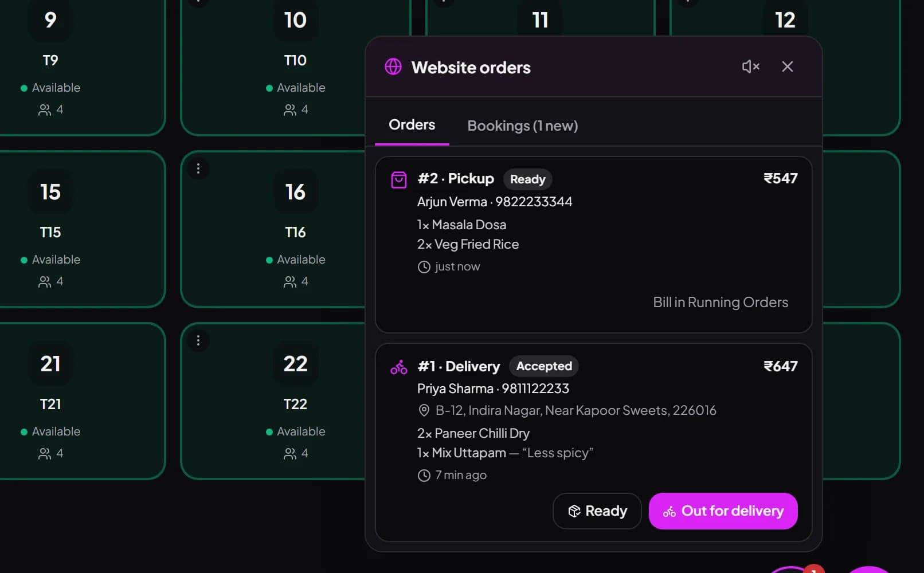Open the three-dot menu on table T22
Viewport: 924px width, 573px height.
coord(198,340)
